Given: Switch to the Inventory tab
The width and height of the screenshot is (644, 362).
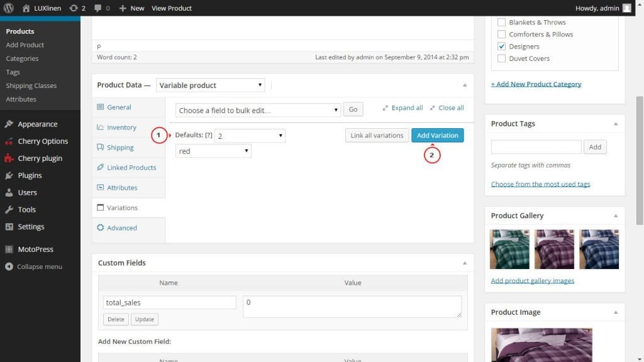Looking at the screenshot, I should pyautogui.click(x=121, y=128).
